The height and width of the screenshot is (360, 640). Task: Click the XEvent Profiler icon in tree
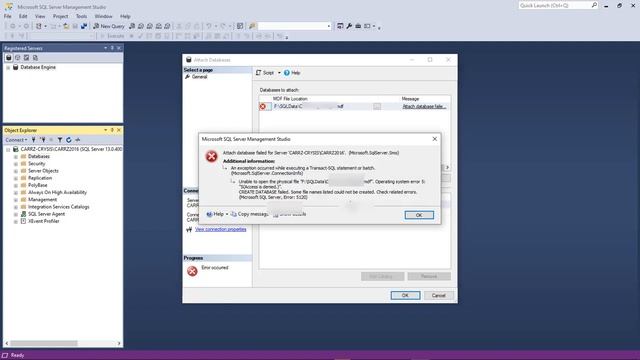click(x=24, y=221)
